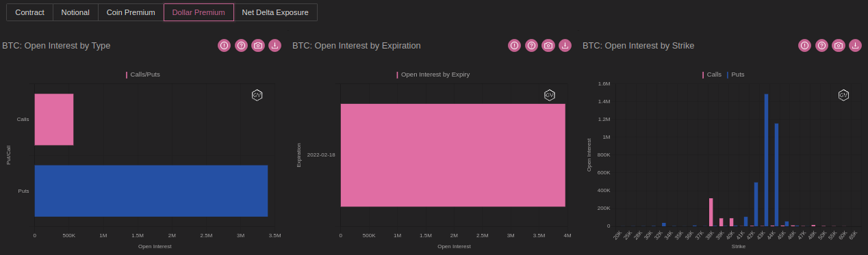Click the blue Puts bar at 44K strike
This screenshot has height=255, width=868.
coord(776,175)
